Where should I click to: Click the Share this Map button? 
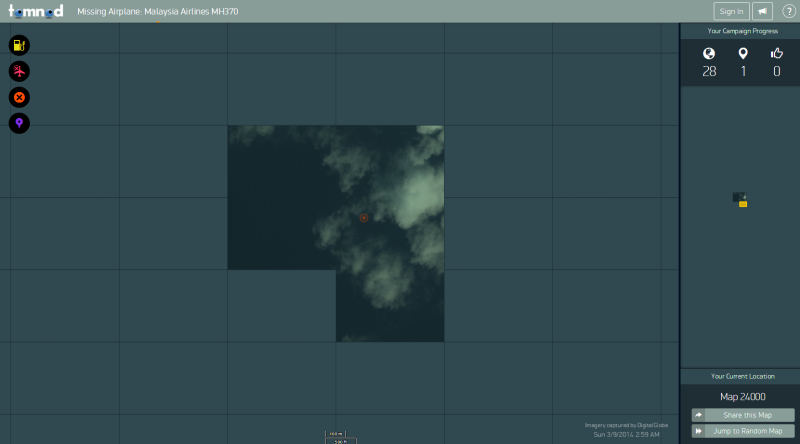[743, 415]
